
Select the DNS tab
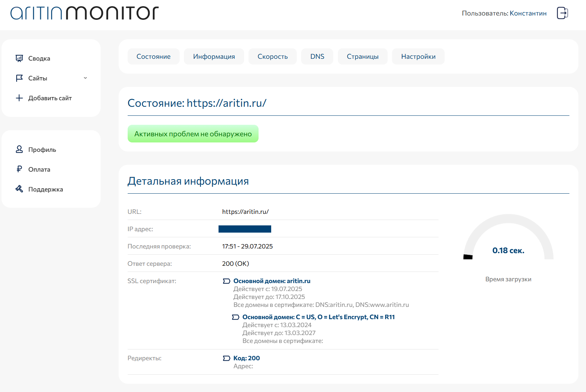point(317,57)
